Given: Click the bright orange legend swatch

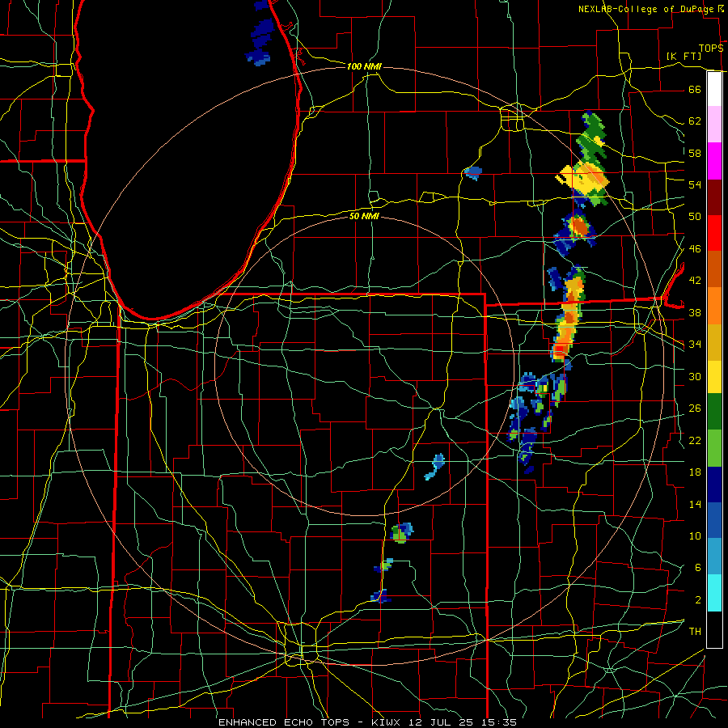Looking at the screenshot, I should click(714, 305).
